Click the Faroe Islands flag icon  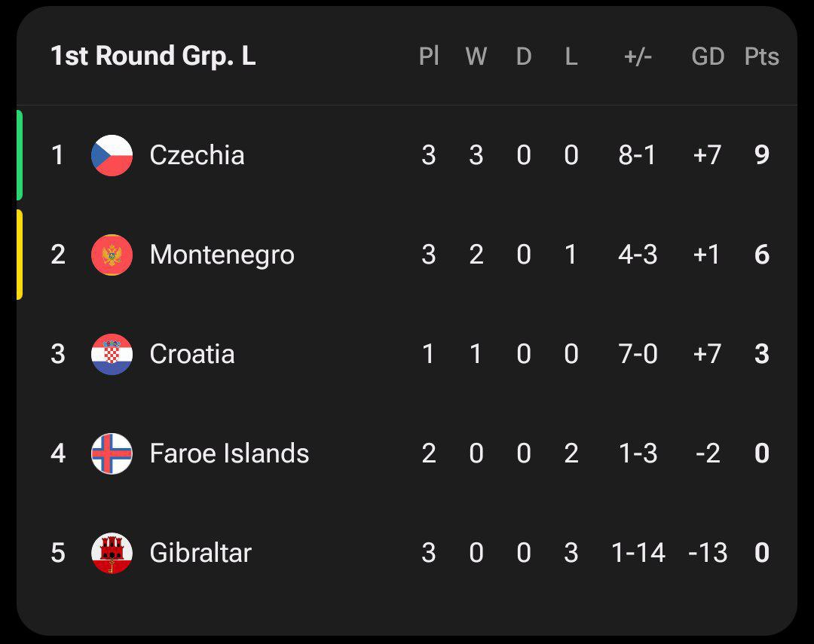(x=112, y=453)
